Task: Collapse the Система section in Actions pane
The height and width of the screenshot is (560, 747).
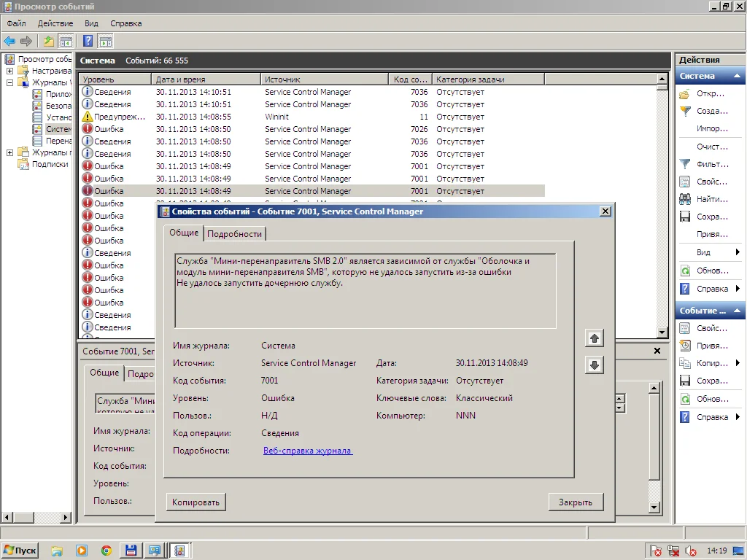Action: coord(738,76)
